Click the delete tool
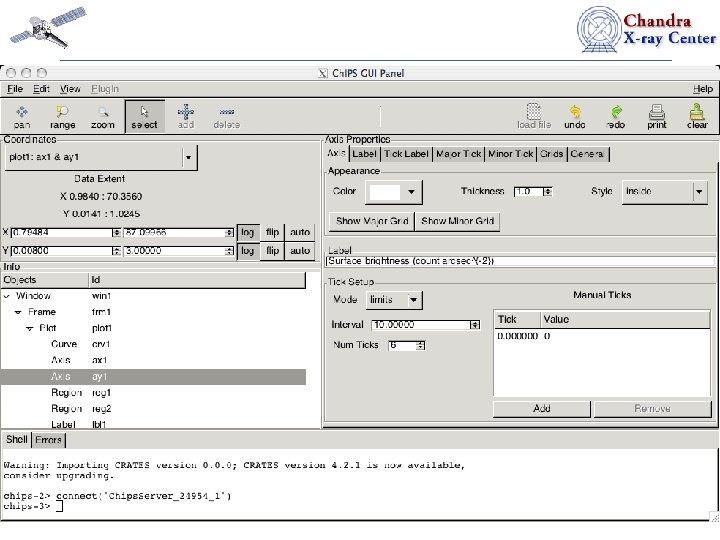Viewport: 720px width, 540px height. (x=227, y=117)
